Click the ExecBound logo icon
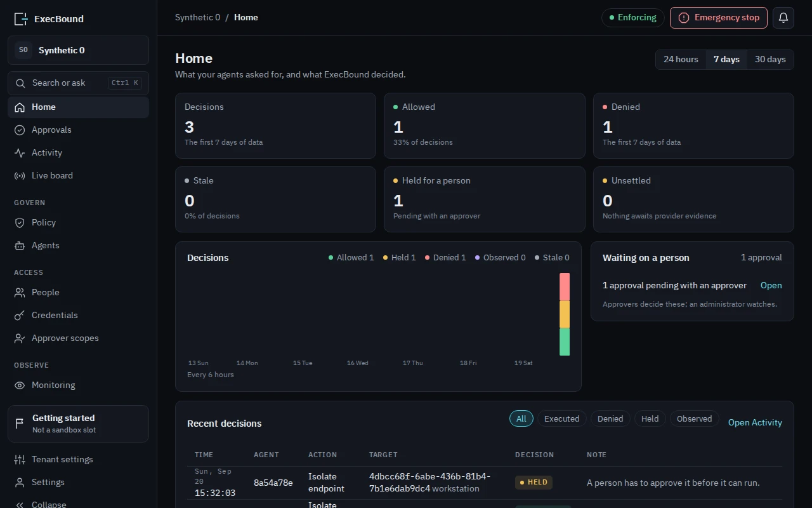 click(x=21, y=19)
